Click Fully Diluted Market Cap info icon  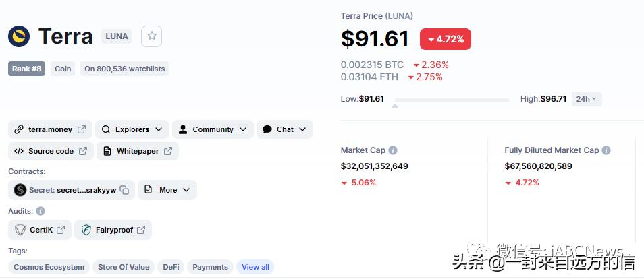[x=606, y=150]
